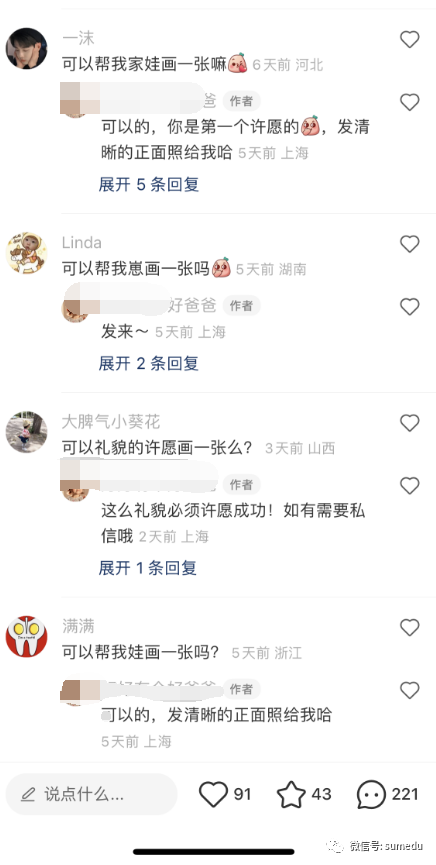The image size is (436, 865).
Task: Open 一沫's profile avatar
Action: [26, 48]
